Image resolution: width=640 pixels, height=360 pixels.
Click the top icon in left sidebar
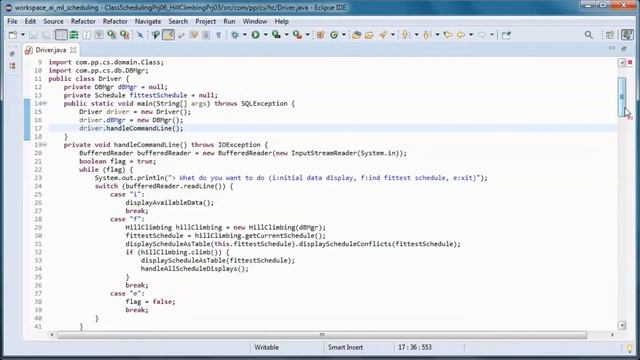pyautogui.click(x=12, y=53)
